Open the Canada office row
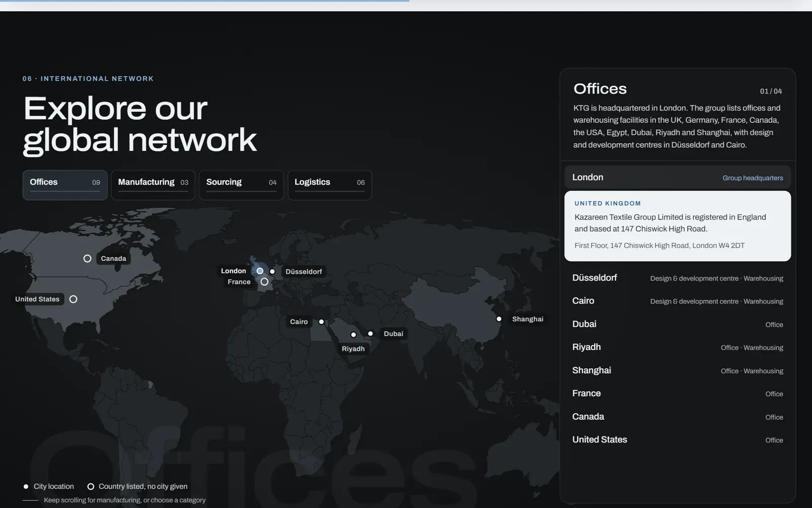The width and height of the screenshot is (812, 508). (x=678, y=417)
